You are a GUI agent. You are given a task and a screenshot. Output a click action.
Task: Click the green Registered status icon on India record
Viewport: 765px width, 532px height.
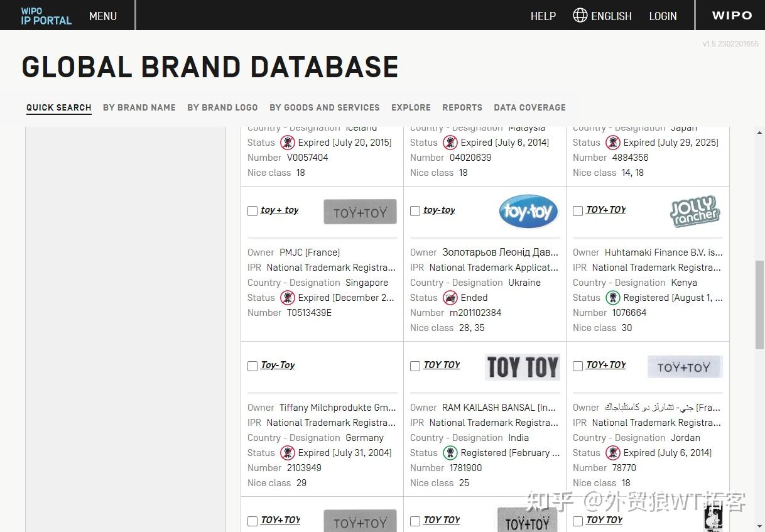(x=450, y=453)
